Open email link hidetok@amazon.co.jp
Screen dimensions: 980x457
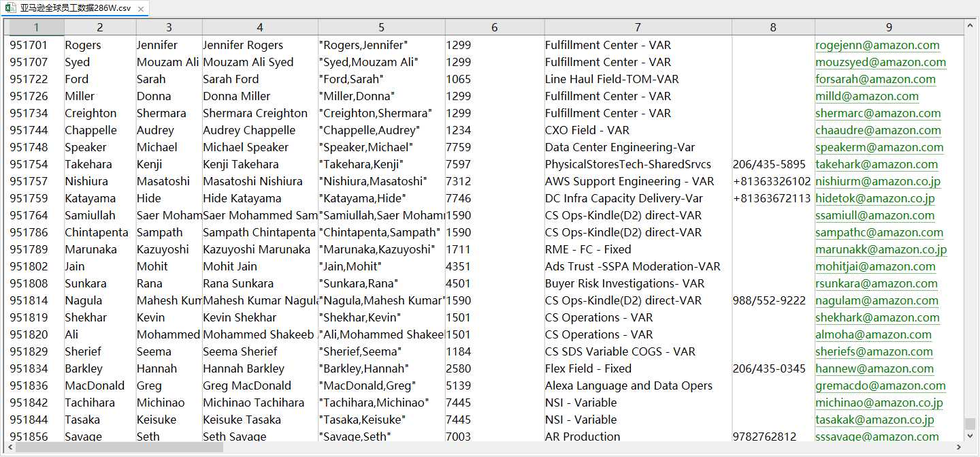coord(875,198)
